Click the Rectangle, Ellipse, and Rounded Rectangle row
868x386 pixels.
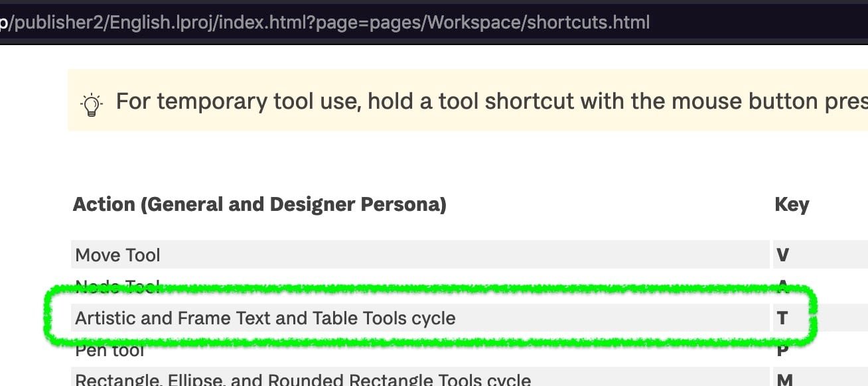pyautogui.click(x=265, y=379)
